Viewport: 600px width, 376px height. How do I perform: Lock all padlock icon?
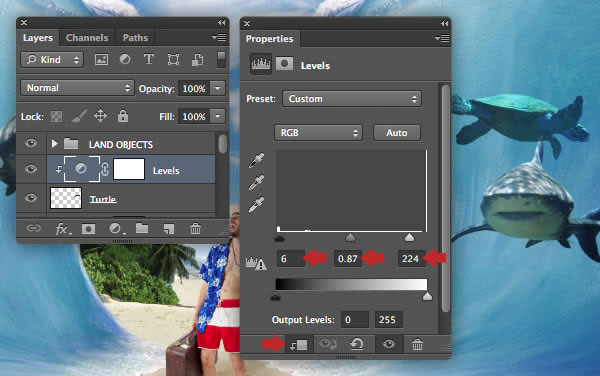(123, 116)
